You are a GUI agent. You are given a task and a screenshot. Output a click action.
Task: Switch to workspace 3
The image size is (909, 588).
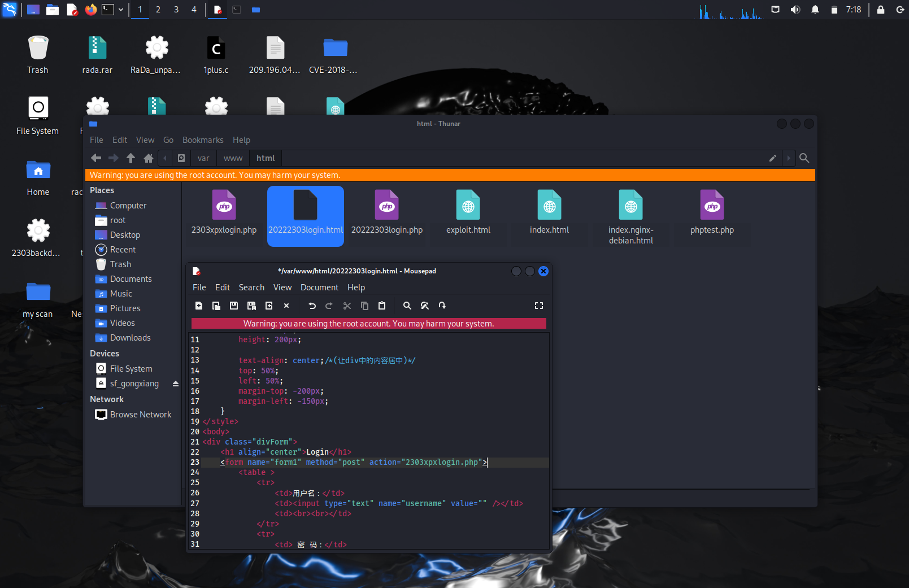tap(176, 10)
